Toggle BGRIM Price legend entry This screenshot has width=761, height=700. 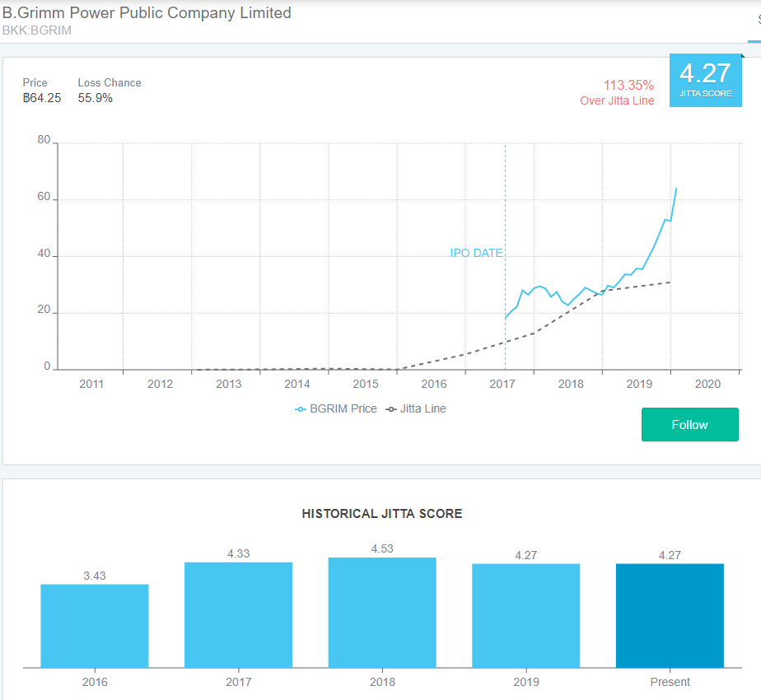(336, 408)
